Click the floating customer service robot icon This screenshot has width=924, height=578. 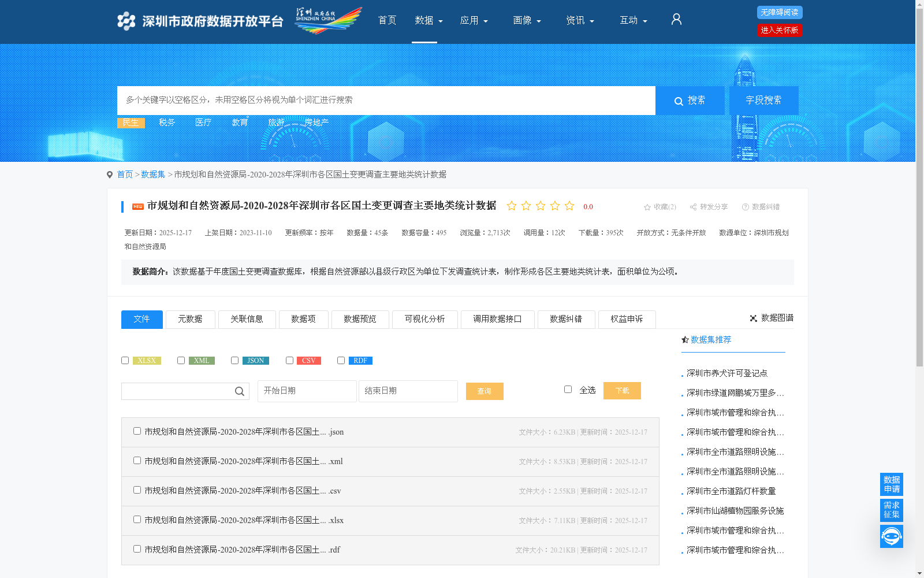(x=891, y=536)
